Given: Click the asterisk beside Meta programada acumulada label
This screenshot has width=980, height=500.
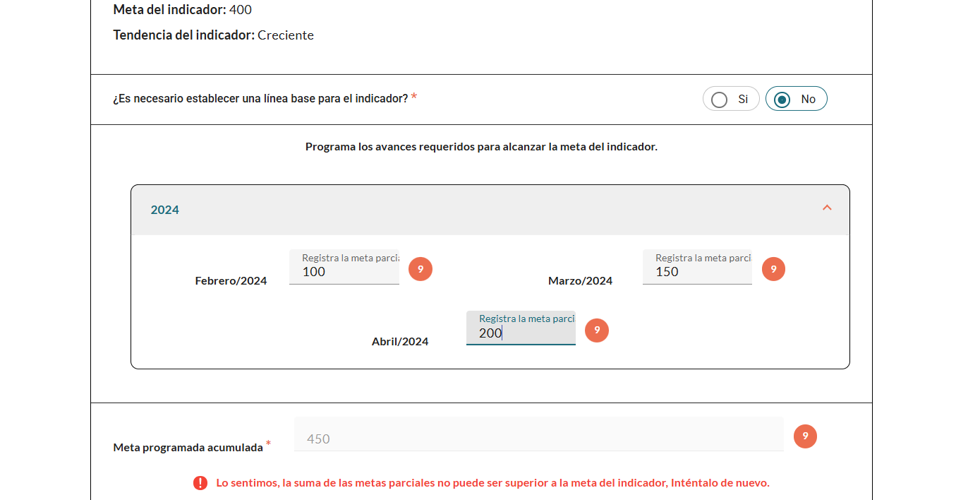Looking at the screenshot, I should (268, 446).
